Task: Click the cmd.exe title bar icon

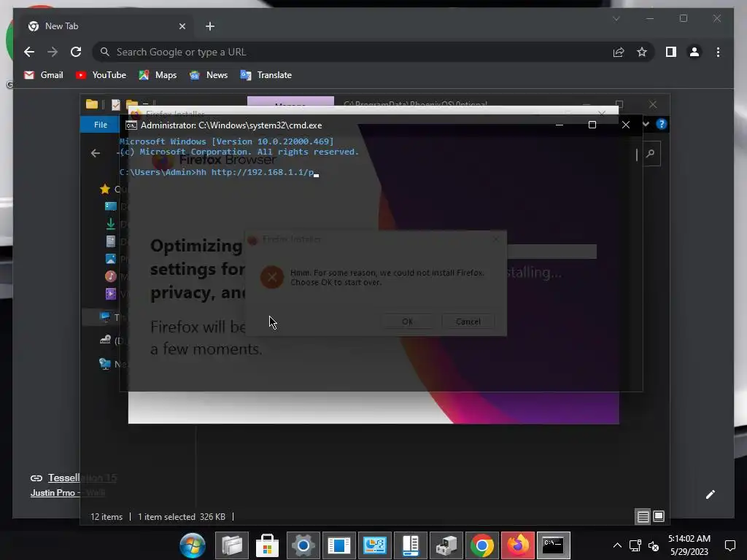Action: tap(131, 125)
